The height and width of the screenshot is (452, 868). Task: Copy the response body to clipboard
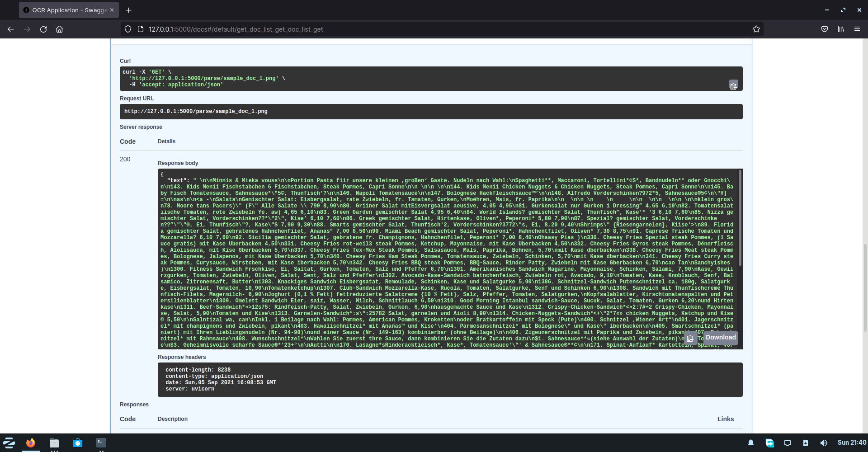coord(690,338)
